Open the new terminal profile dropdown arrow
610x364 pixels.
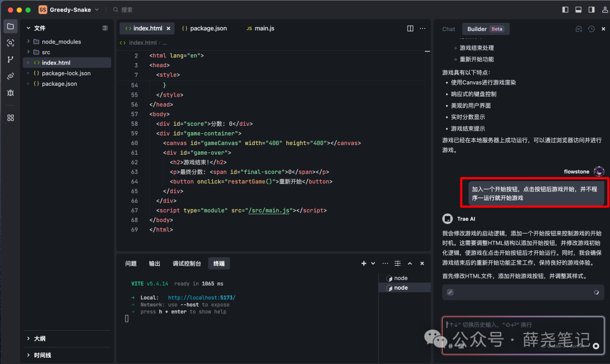pos(373,264)
